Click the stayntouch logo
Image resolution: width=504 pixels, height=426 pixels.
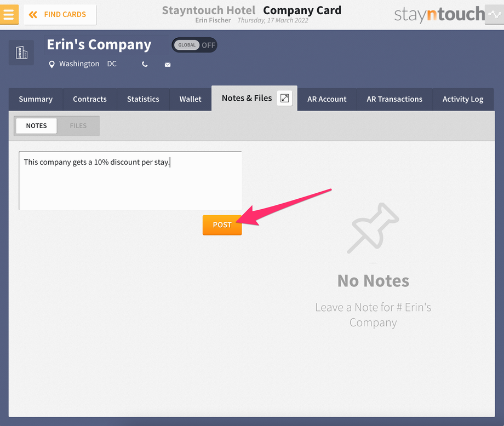[439, 14]
